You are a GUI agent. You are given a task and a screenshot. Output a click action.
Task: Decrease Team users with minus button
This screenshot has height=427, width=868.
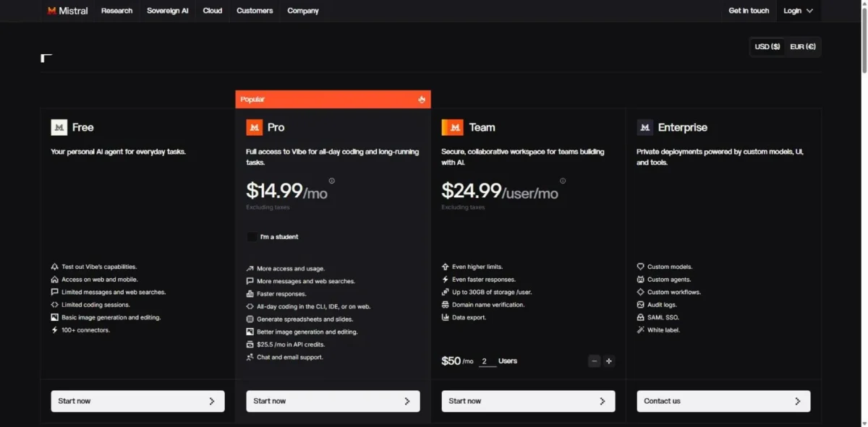coord(595,361)
